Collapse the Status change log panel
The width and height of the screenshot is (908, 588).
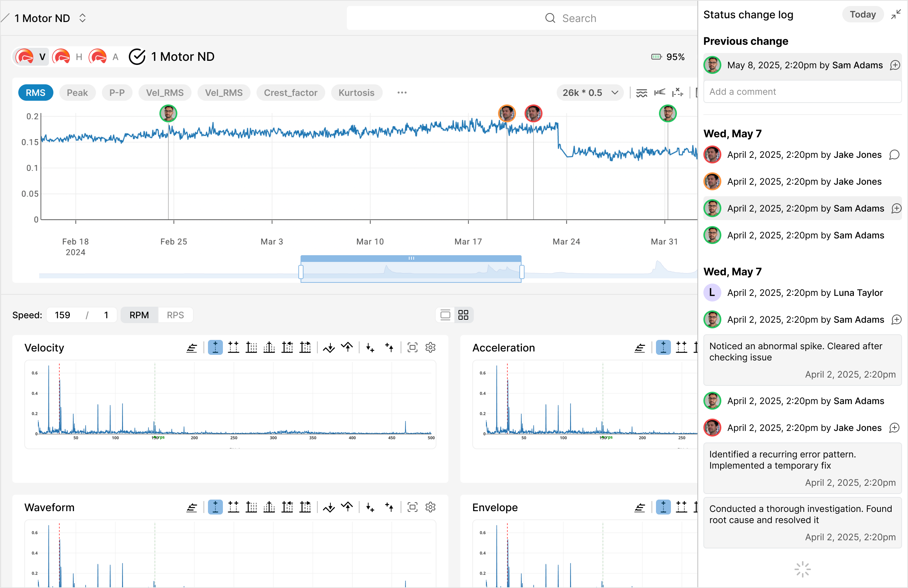(896, 15)
